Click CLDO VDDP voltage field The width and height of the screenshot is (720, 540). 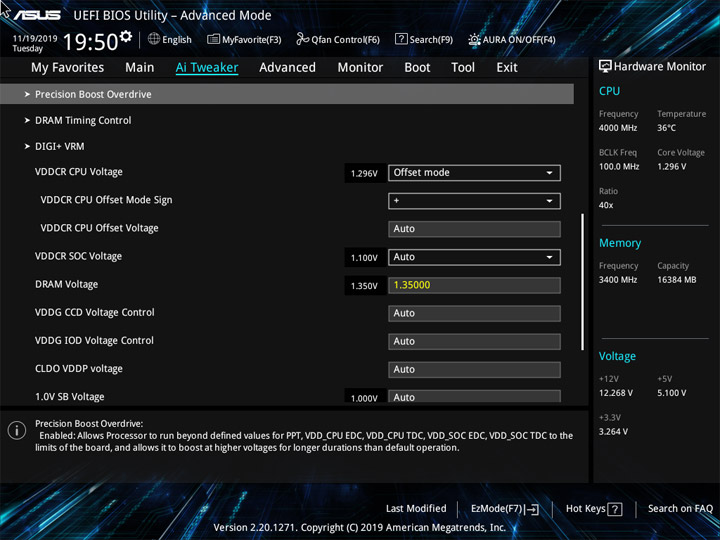tap(474, 370)
